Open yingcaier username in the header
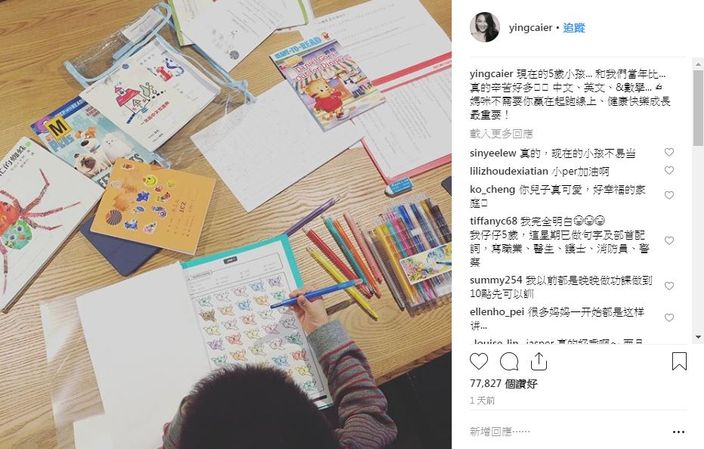Image resolution: width=704 pixels, height=449 pixels. pyautogui.click(x=530, y=28)
